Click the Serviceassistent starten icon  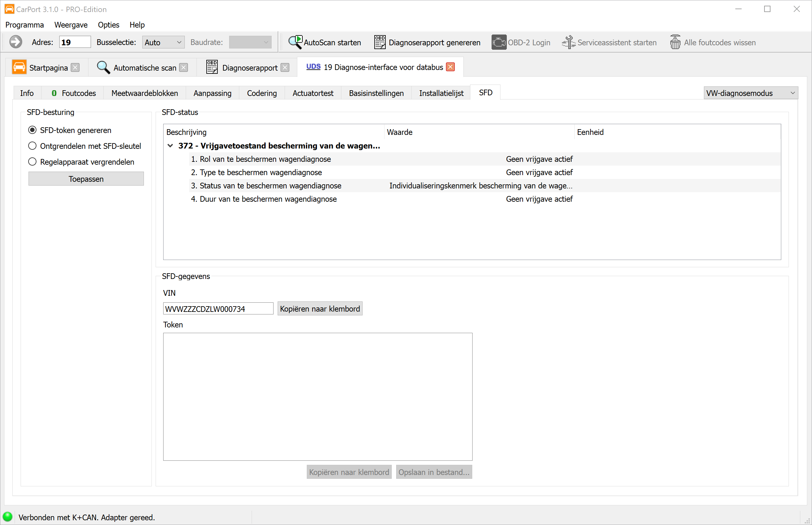pyautogui.click(x=568, y=42)
